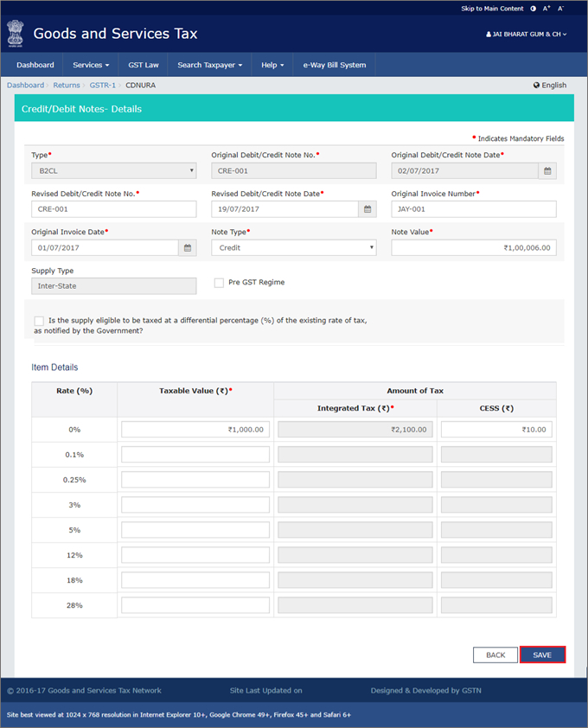Click the CDNURA breadcrumb text
Image resolution: width=588 pixels, height=728 pixels.
tap(140, 85)
